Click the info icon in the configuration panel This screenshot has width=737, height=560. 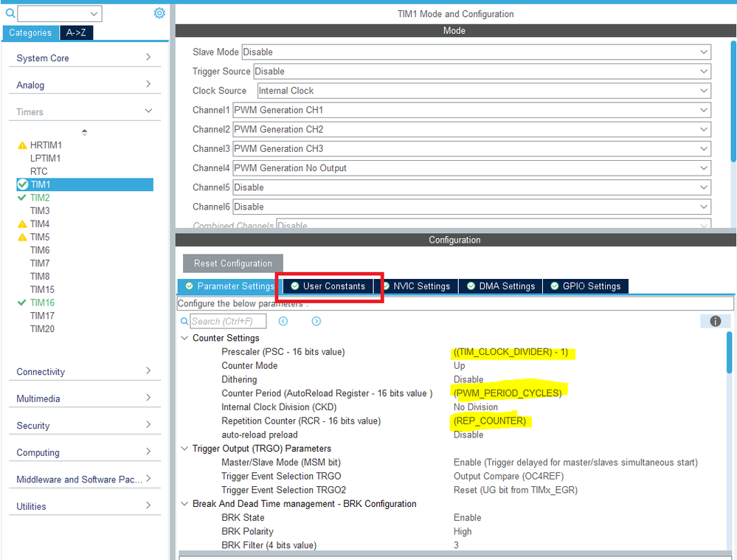716,321
